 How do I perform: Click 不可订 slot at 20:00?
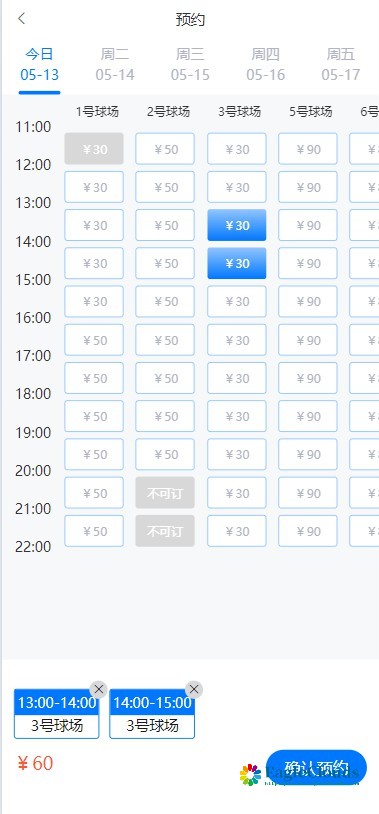(x=165, y=493)
